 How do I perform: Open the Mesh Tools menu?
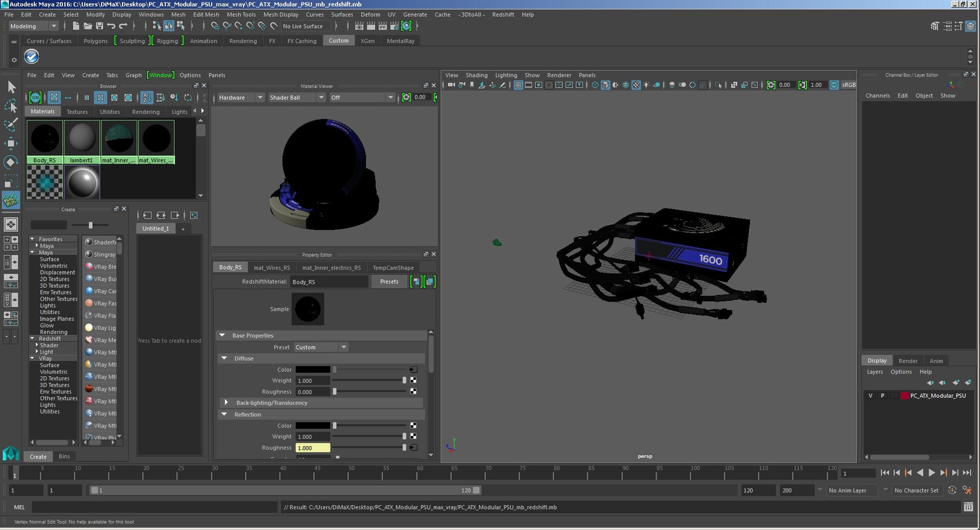pyautogui.click(x=241, y=14)
